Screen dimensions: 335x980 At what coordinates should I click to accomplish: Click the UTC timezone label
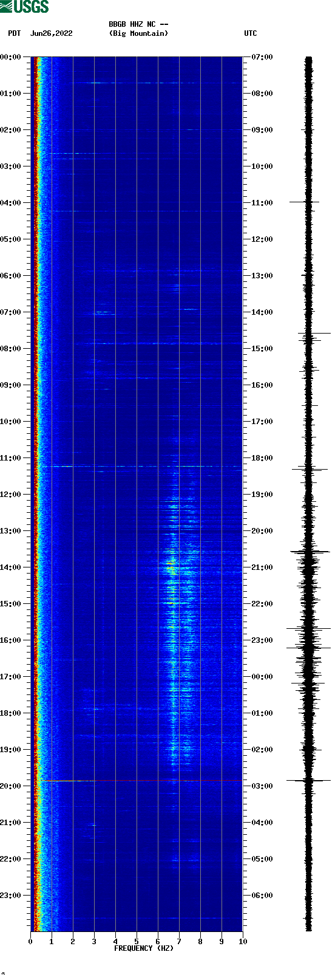251,33
